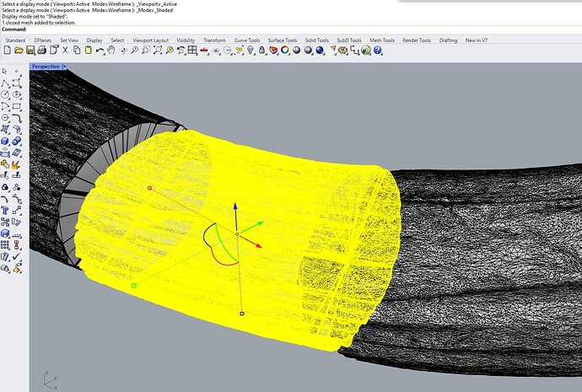
Task: Click the Hide objects lightbulb icon
Action: [251, 50]
